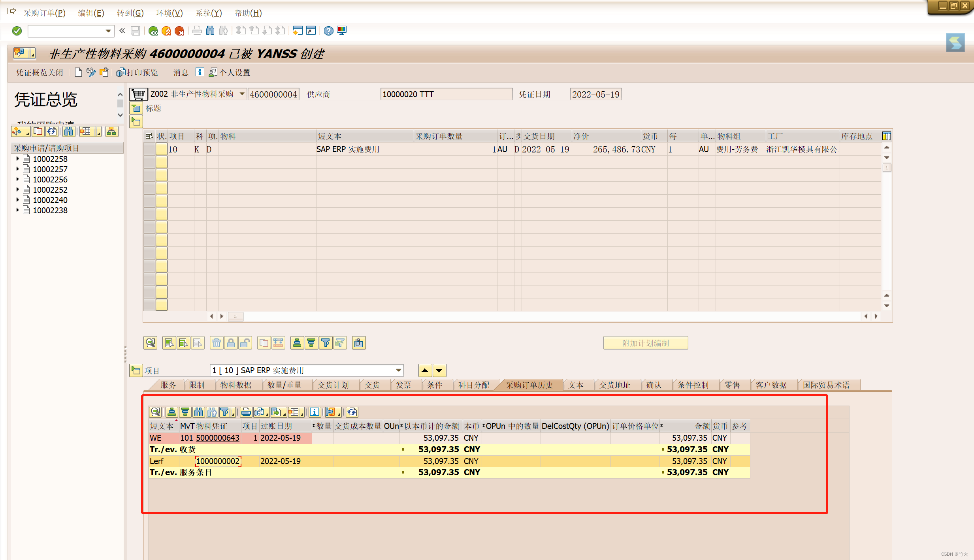Click the Save floppy disk icon
The width and height of the screenshot is (974, 560).
[x=136, y=31]
